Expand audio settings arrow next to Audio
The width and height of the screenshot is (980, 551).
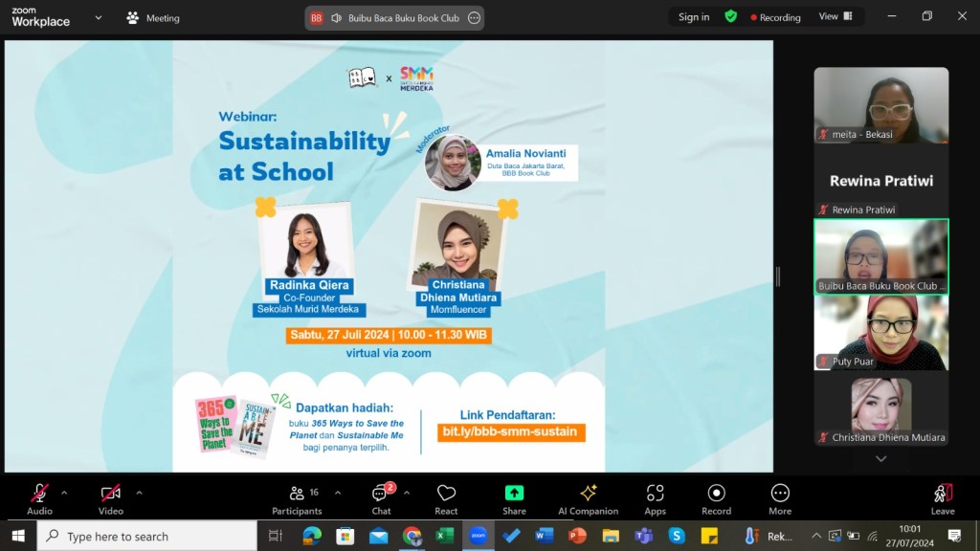tap(64, 493)
